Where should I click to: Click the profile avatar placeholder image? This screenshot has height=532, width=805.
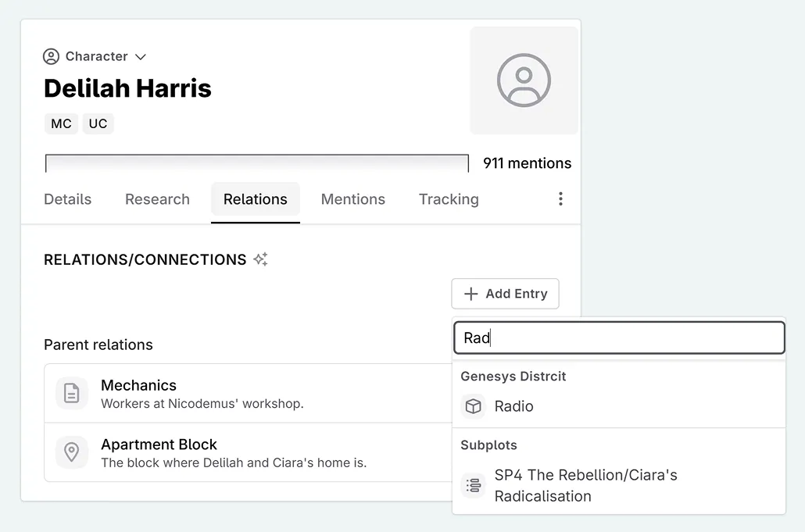[x=524, y=80]
